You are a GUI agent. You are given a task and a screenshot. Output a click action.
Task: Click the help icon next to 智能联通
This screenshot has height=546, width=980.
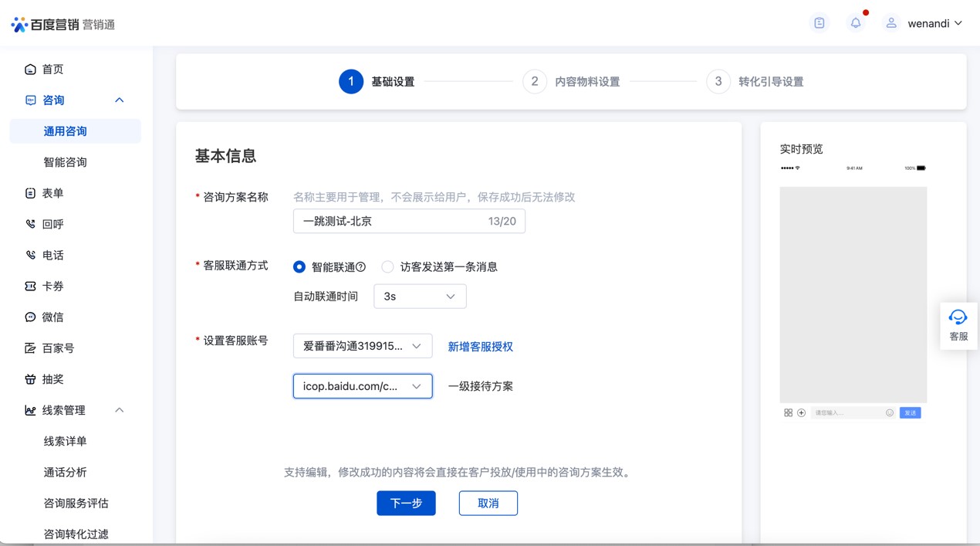(x=360, y=267)
